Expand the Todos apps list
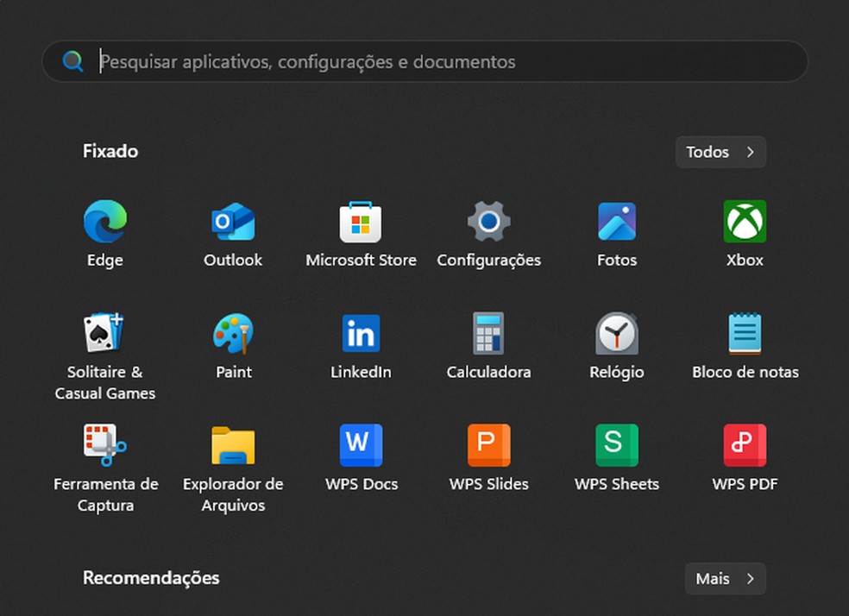Image resolution: width=849 pixels, height=616 pixels. 720,152
